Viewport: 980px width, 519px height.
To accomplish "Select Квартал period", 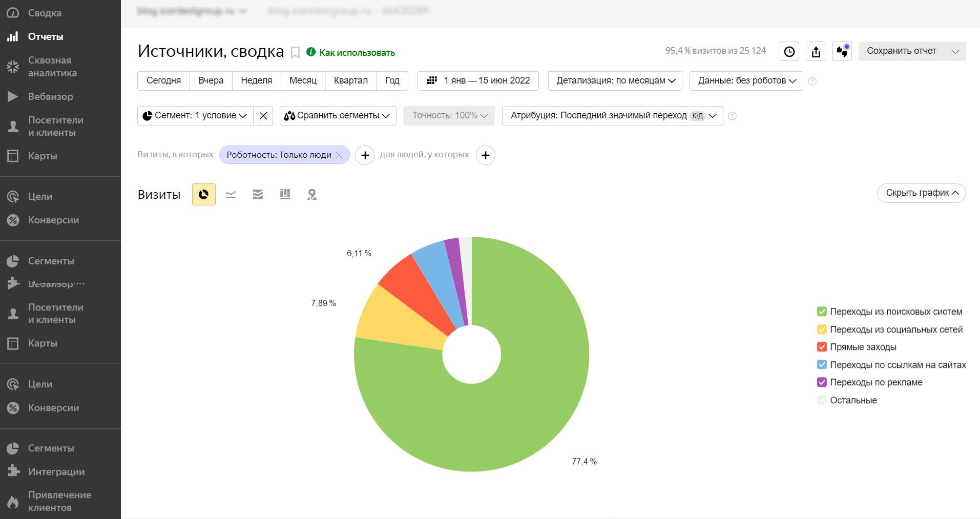I will (350, 80).
